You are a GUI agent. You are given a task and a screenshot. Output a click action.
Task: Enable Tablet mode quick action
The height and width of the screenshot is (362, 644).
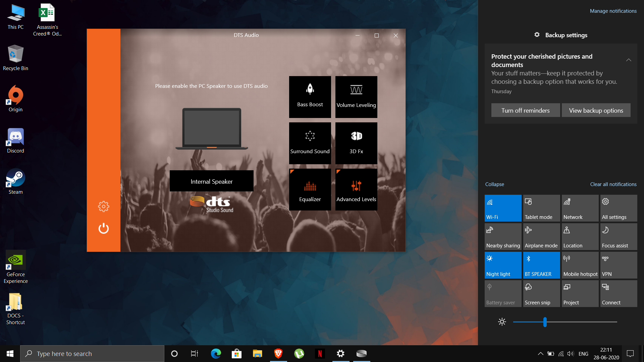pyautogui.click(x=541, y=208)
